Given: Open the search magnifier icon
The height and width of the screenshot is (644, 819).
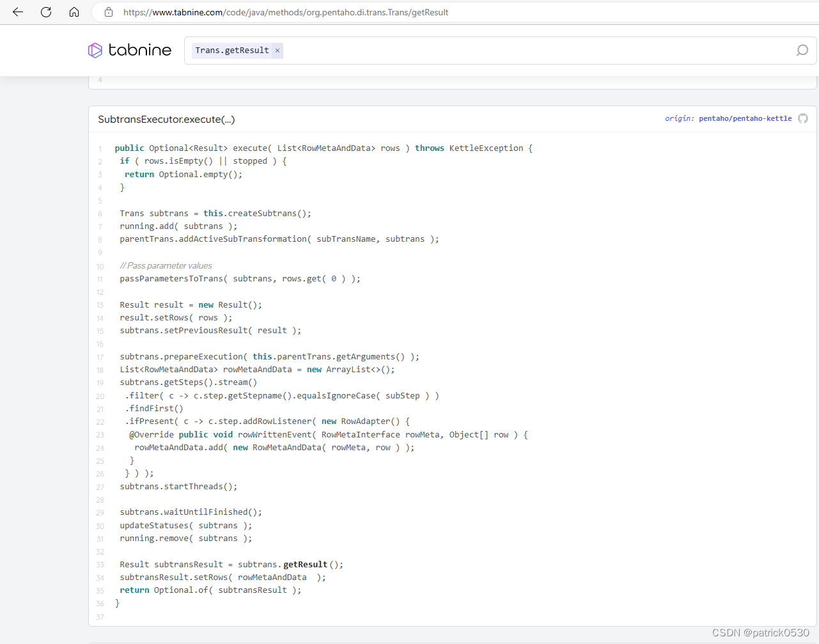Looking at the screenshot, I should tap(802, 50).
